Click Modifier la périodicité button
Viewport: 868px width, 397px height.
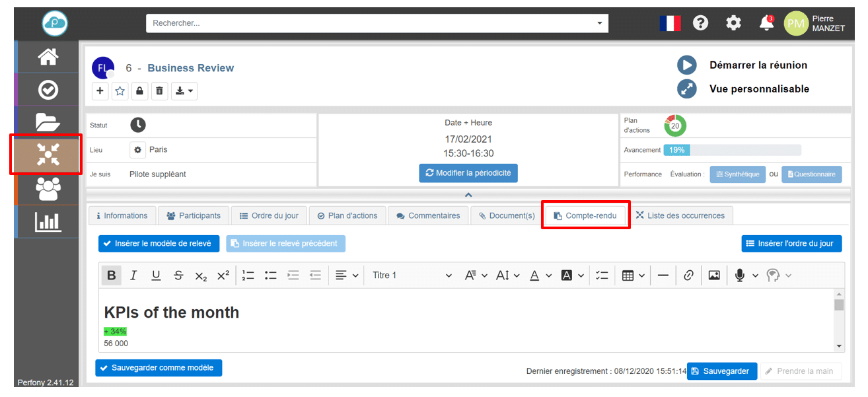tap(468, 173)
